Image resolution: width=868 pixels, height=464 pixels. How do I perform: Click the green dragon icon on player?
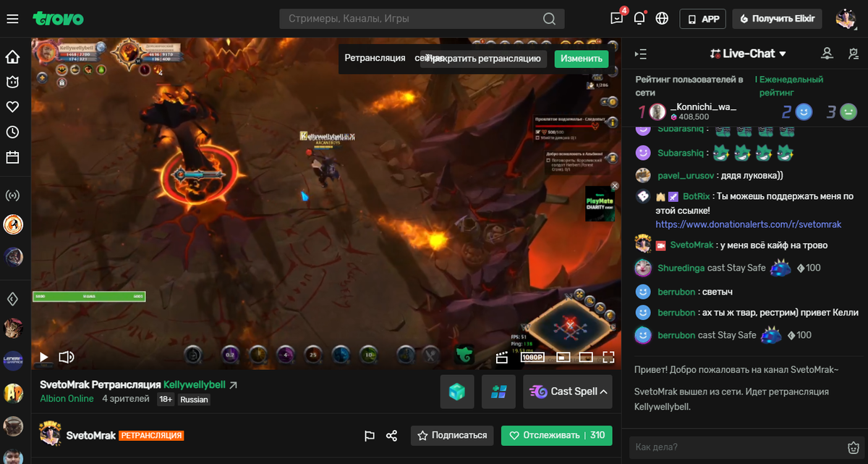(464, 355)
